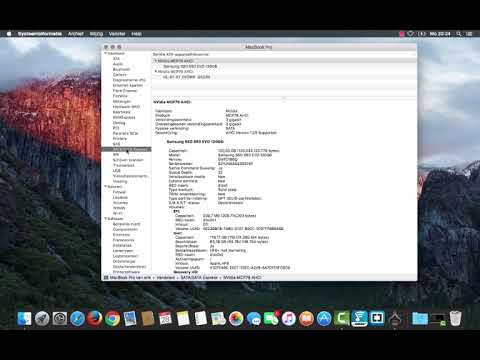Select Bluetooth in the sidebar
Image resolution: width=480 pixels, height=360 pixels.
(121, 69)
